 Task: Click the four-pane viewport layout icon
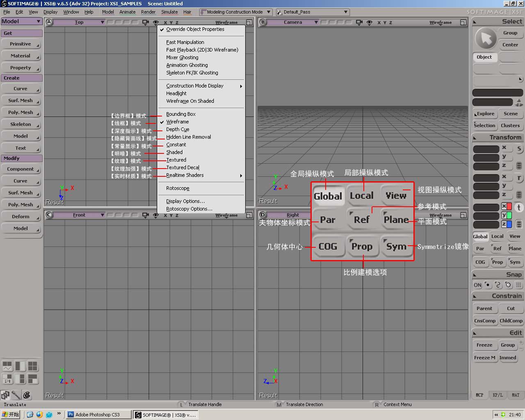click(x=32, y=366)
